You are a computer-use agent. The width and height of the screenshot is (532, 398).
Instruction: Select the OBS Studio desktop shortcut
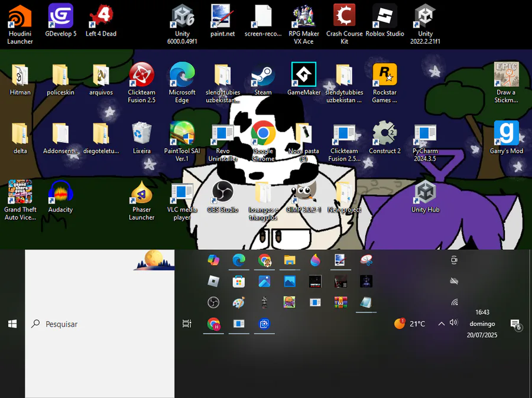223,197
